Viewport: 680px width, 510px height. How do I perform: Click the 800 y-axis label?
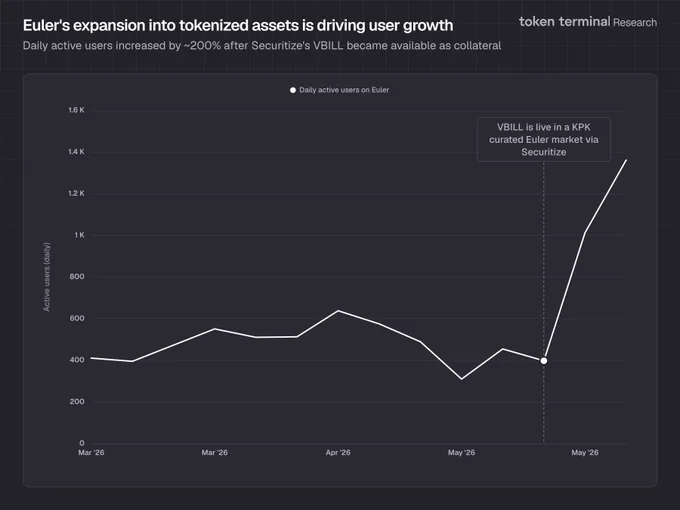pyautogui.click(x=77, y=277)
